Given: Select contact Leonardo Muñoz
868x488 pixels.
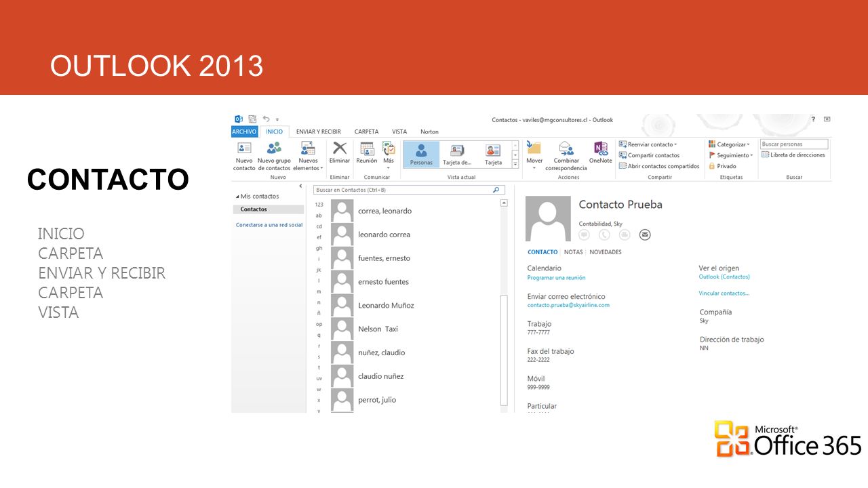Looking at the screenshot, I should 414,306.
